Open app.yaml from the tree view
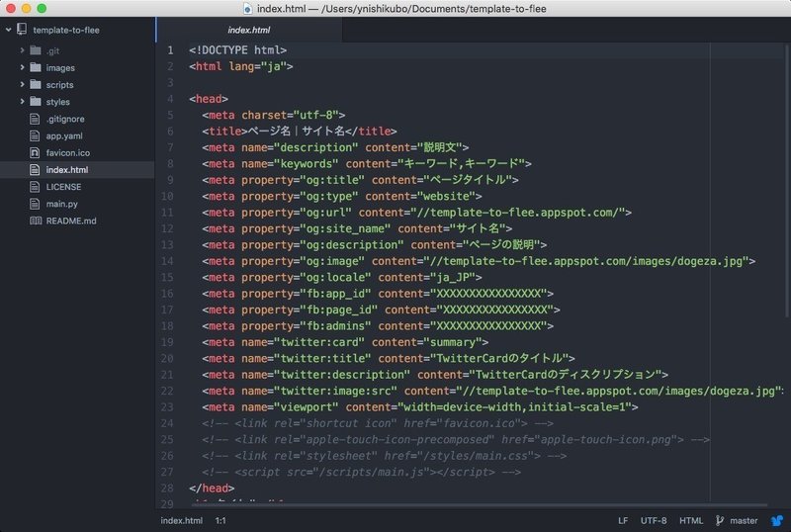This screenshot has width=791, height=532. [x=64, y=135]
